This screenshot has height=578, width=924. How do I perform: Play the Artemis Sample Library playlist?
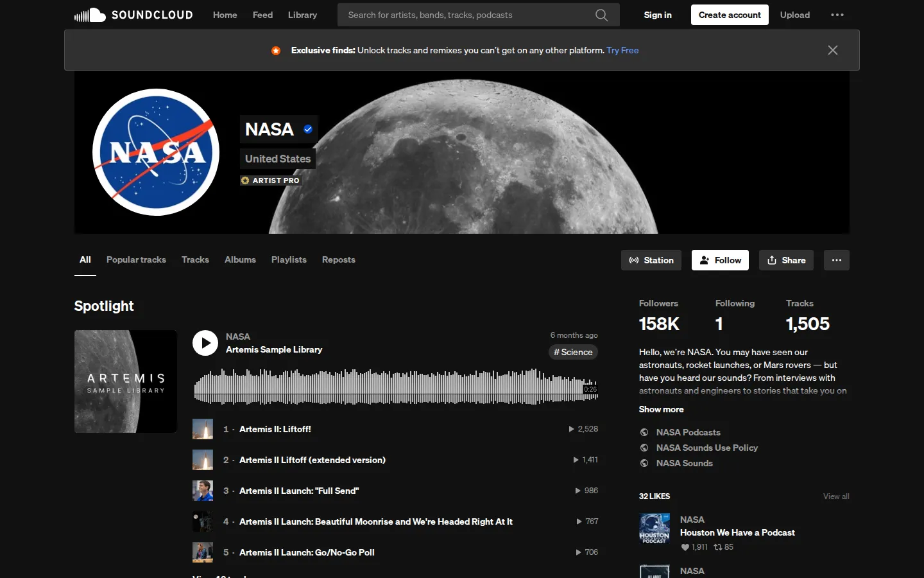pyautogui.click(x=205, y=343)
